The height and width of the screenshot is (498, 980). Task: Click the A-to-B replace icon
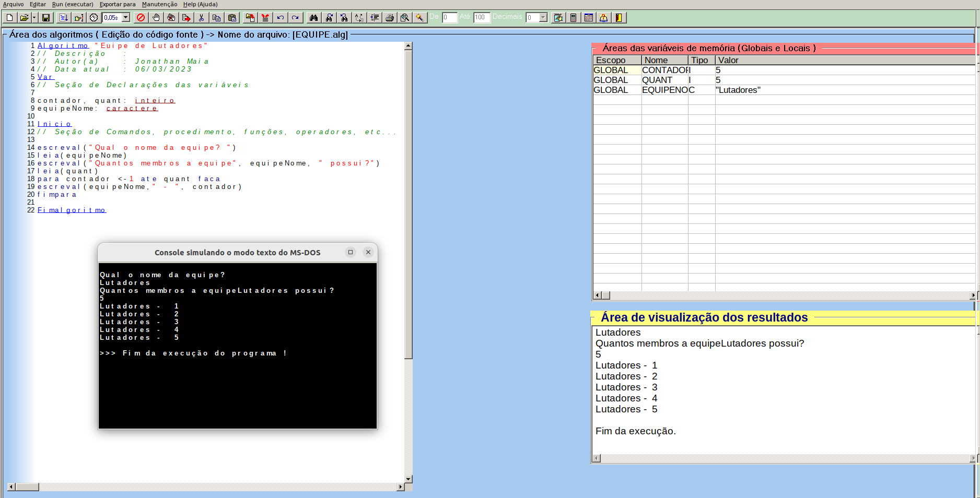[359, 18]
